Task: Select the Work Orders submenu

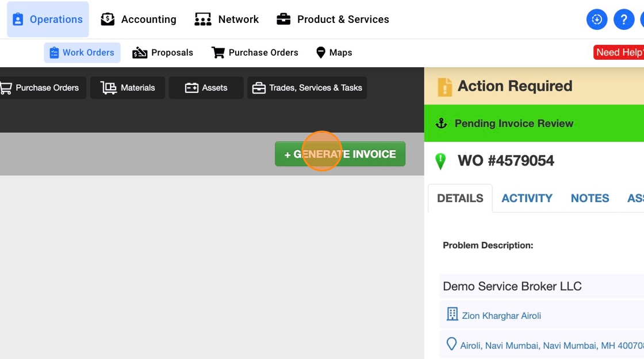Action: [x=82, y=53]
